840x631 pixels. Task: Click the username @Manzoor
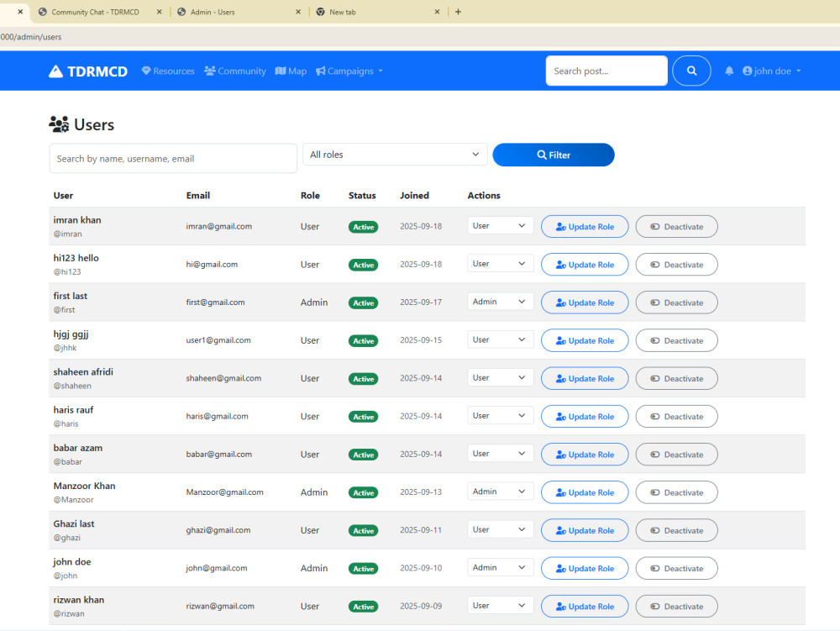73,500
